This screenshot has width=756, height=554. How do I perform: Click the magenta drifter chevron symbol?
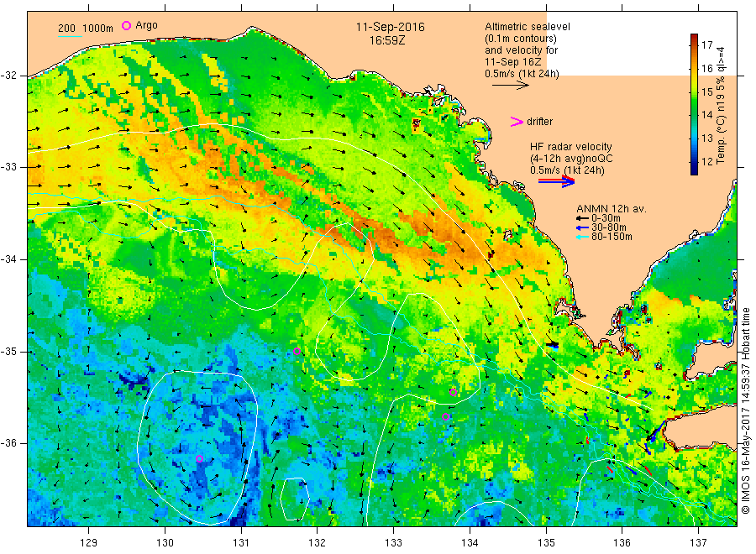[x=517, y=122]
